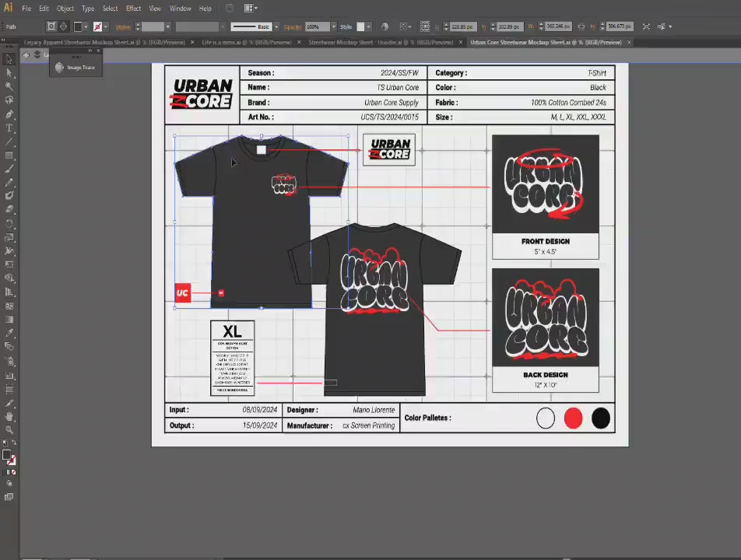741x560 pixels.
Task: Select the Zoom tool
Action: click(x=9, y=429)
